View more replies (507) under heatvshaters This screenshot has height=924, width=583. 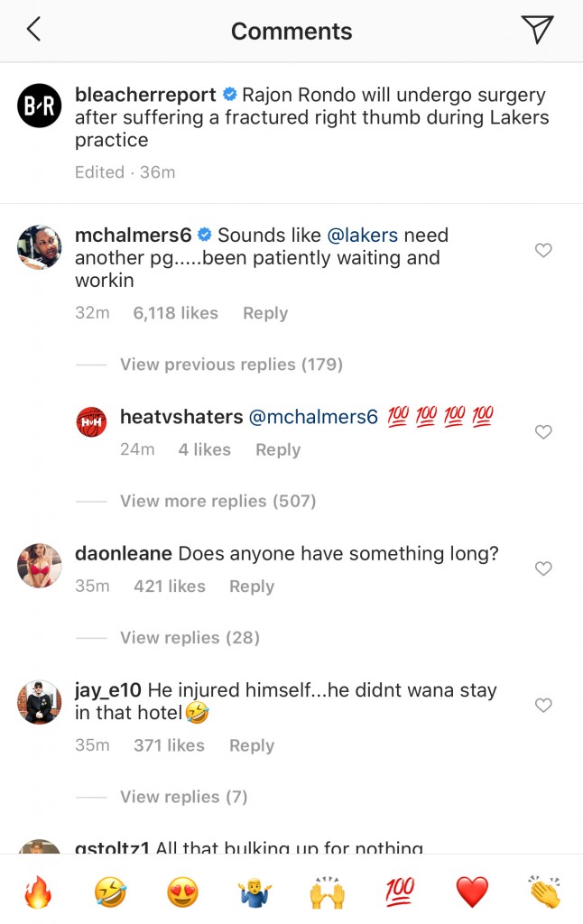click(223, 500)
